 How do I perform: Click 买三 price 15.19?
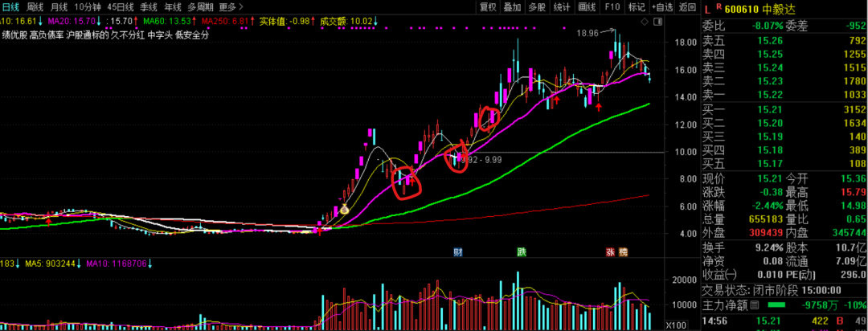coord(770,136)
